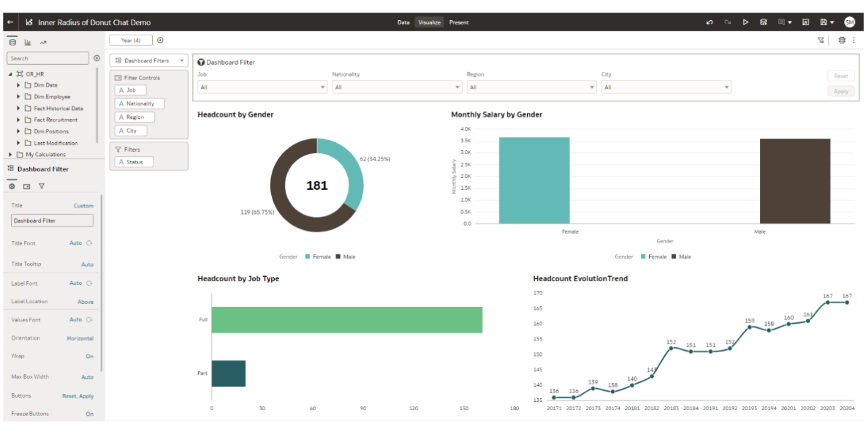Select the City filter control chip
The width and height of the screenshot is (868, 436).
[x=131, y=131]
